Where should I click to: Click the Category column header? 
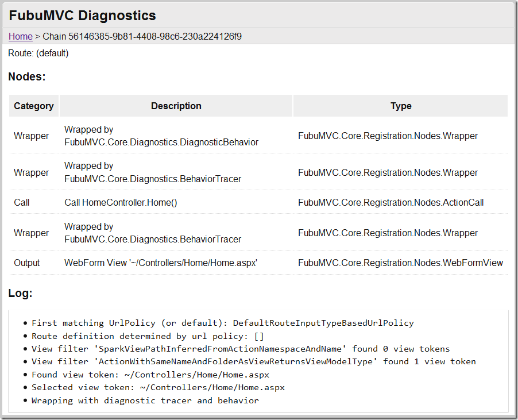34,106
